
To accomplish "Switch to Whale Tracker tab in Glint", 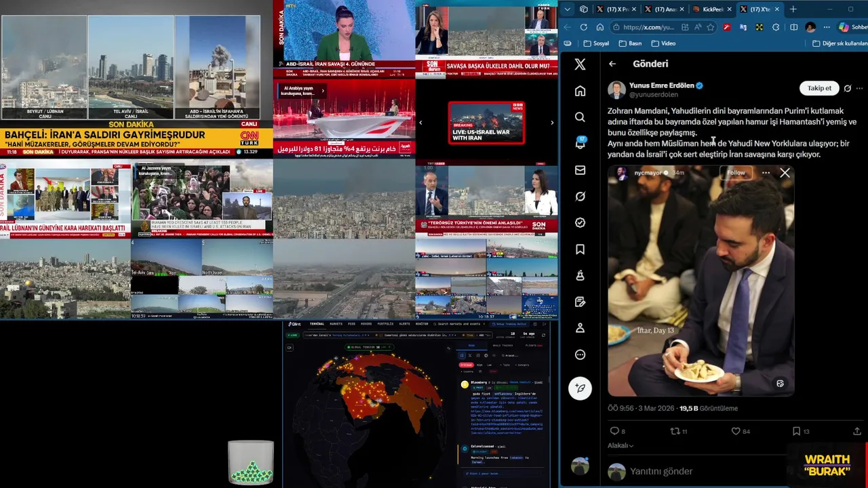I will click(x=502, y=346).
